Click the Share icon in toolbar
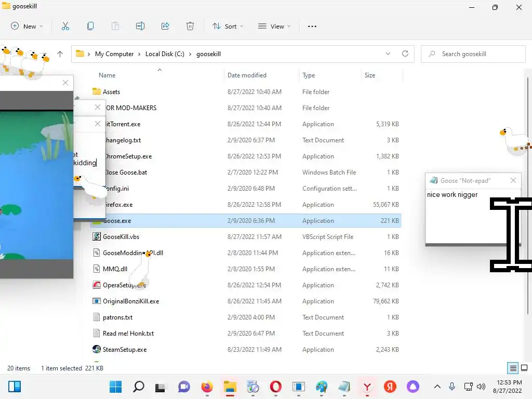 165,26
